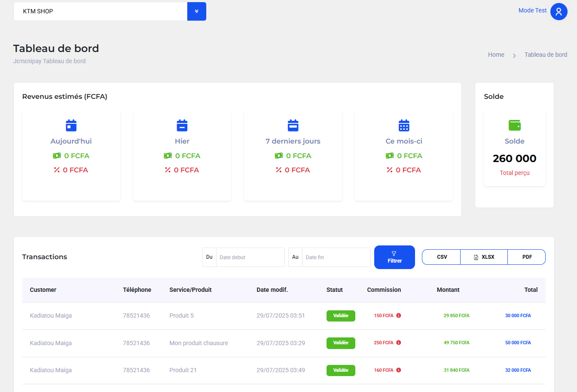Click Validée badge for Produit 5
Screen dimensions: 577x392
tap(341, 316)
